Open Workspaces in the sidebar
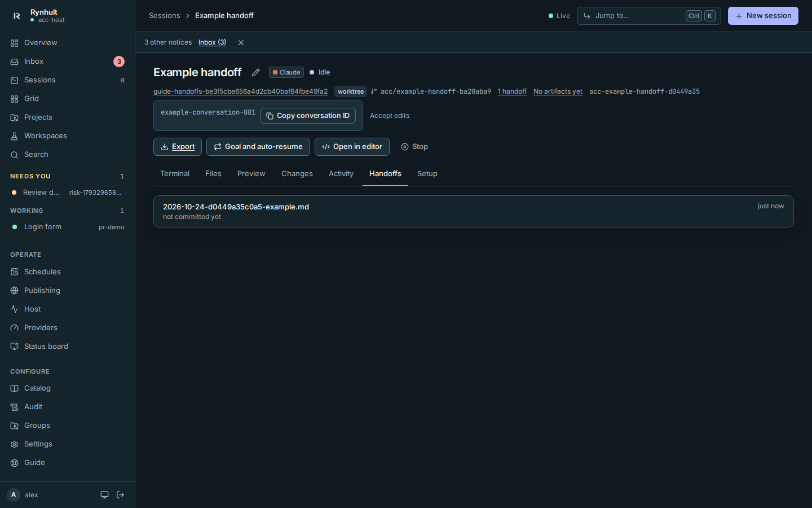The height and width of the screenshot is (508, 812). coord(67,136)
